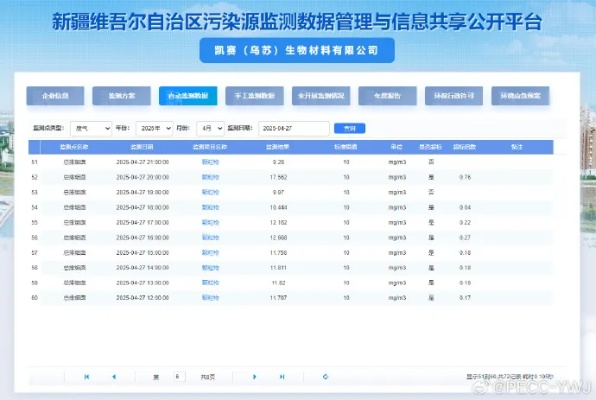
Task: Click the 单位 column header
Action: [x=396, y=147]
